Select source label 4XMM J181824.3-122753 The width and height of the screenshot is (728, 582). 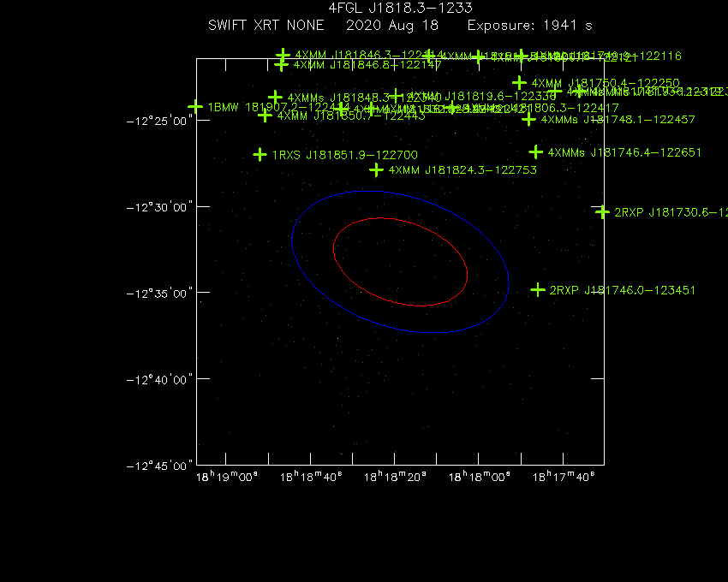[462, 170]
